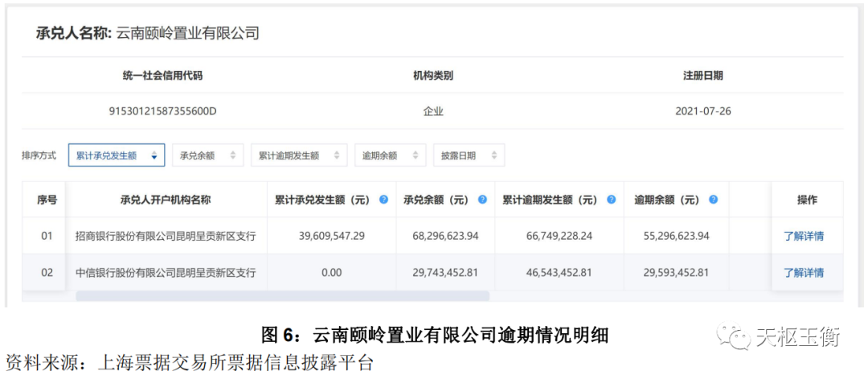Open the 累计承兑发生额 sort dropdown
Viewport: 868px width, 375px height.
[117, 155]
